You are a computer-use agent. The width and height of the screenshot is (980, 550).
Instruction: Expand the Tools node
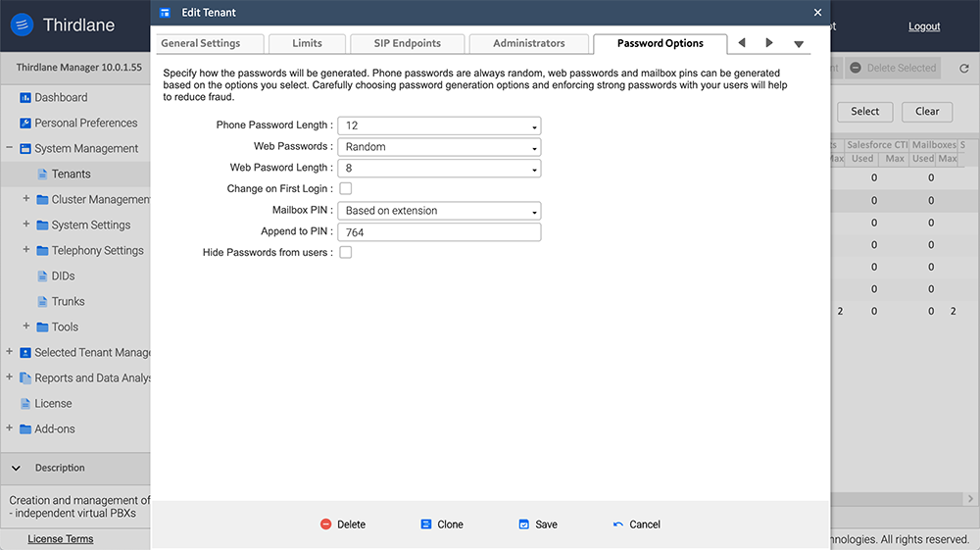point(26,326)
